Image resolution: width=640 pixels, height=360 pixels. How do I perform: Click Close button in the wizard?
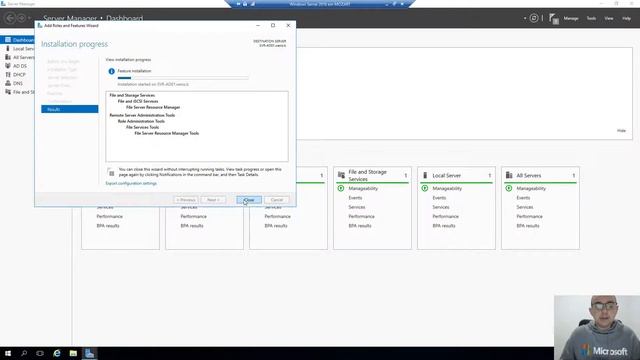249,200
